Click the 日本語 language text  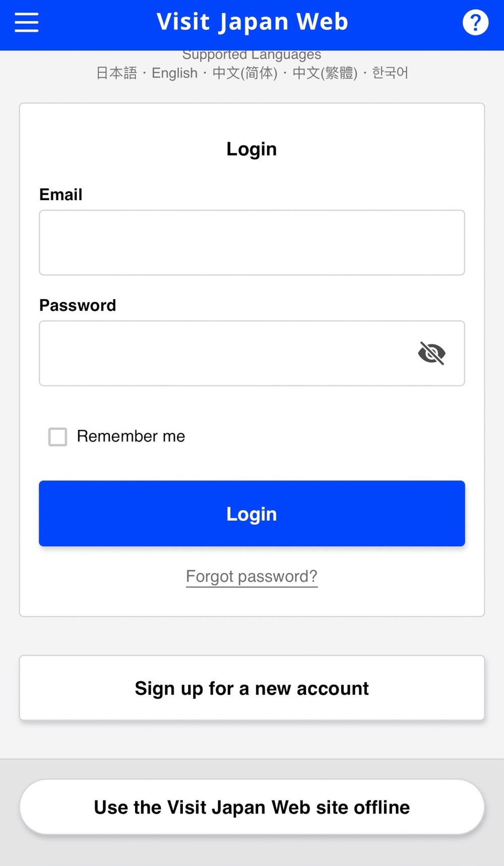[x=116, y=73]
